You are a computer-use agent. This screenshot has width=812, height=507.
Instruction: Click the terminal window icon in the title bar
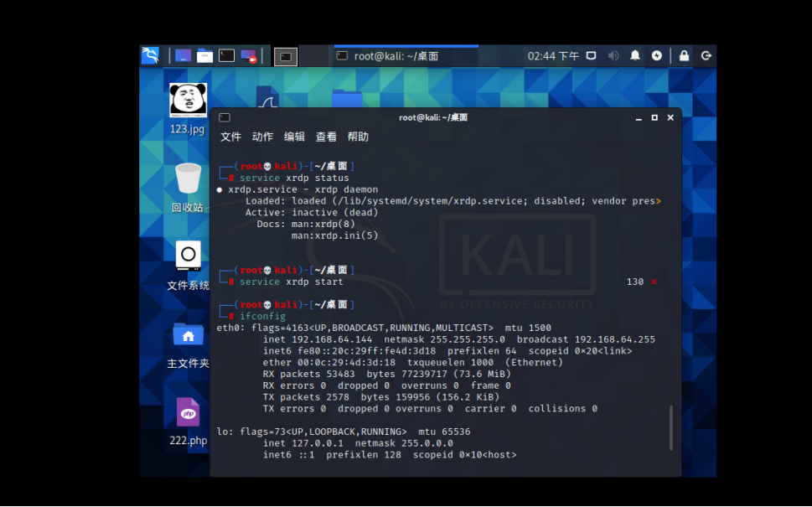tap(225, 117)
